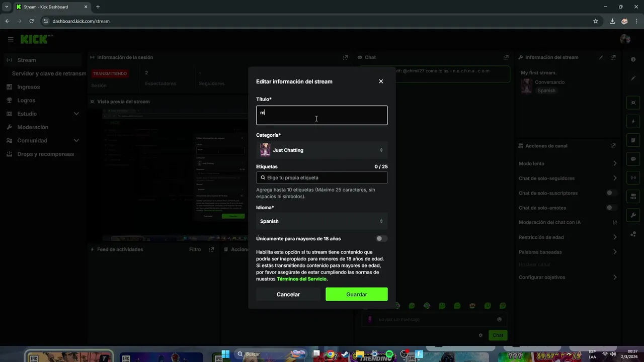
Task: Click the Spanish language tag in stream info
Action: point(546,90)
